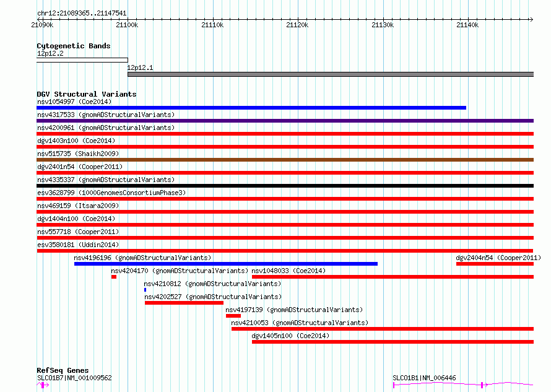
Task: Click the 12p12.2 cytogenetic band
Action: (x=82, y=60)
